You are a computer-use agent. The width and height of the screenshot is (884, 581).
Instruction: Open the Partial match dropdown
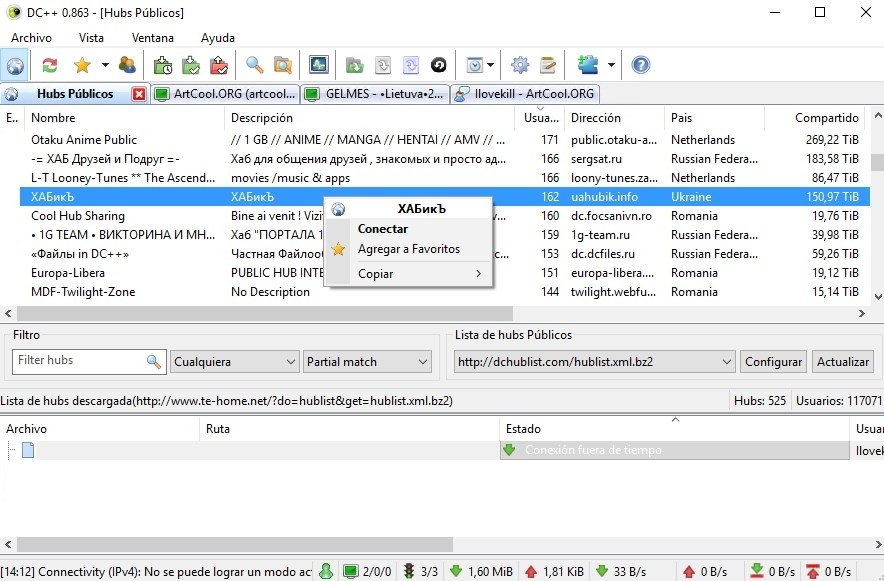click(x=367, y=362)
